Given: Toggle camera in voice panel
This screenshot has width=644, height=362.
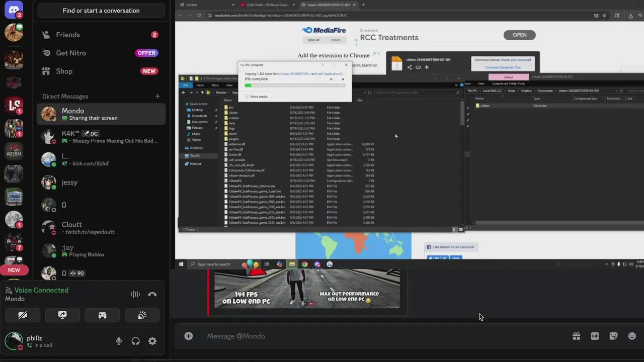Looking at the screenshot, I should point(23,315).
